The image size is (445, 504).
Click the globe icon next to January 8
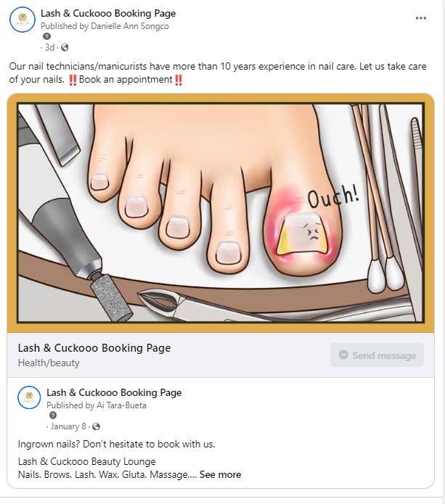tap(96, 426)
